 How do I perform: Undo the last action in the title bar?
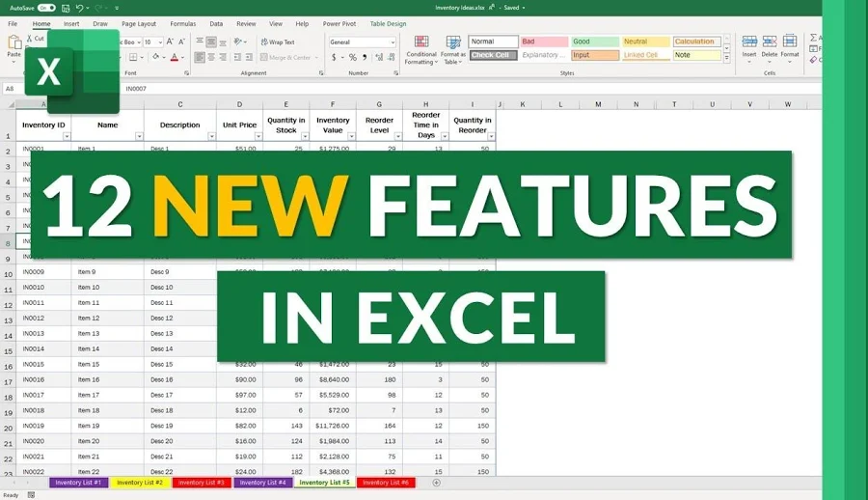click(x=80, y=8)
